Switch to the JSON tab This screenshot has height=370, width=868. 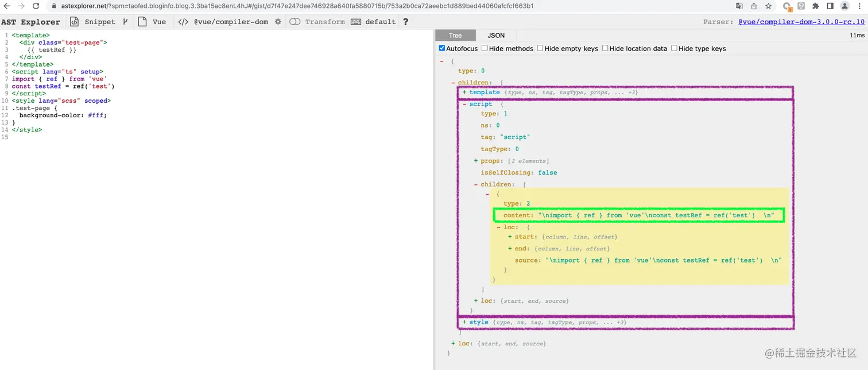point(496,36)
